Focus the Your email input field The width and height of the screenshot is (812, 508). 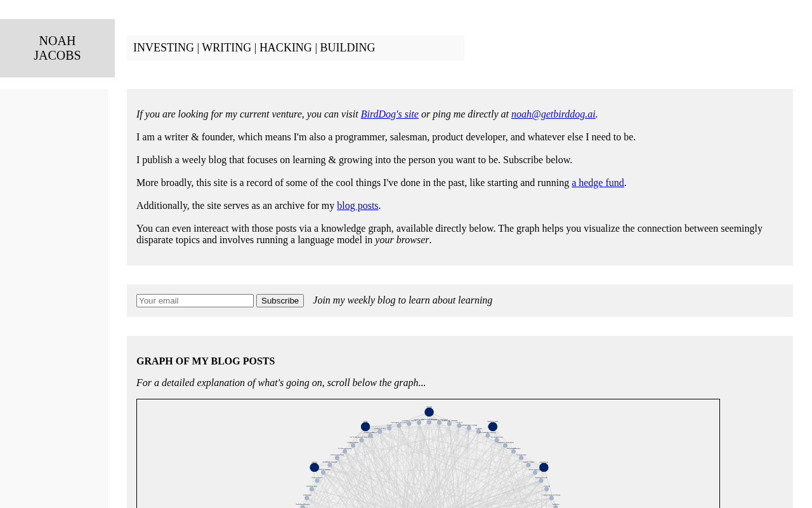click(195, 301)
